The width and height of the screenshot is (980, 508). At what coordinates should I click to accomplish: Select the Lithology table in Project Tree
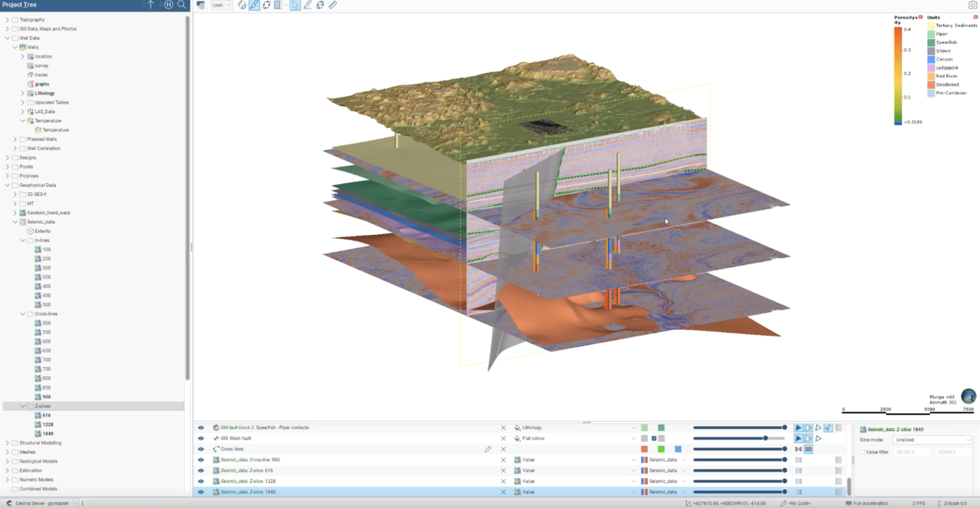(45, 93)
